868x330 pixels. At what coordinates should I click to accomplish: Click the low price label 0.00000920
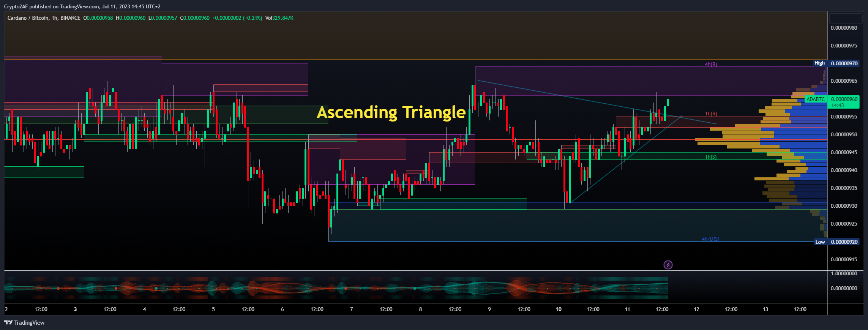tap(844, 242)
